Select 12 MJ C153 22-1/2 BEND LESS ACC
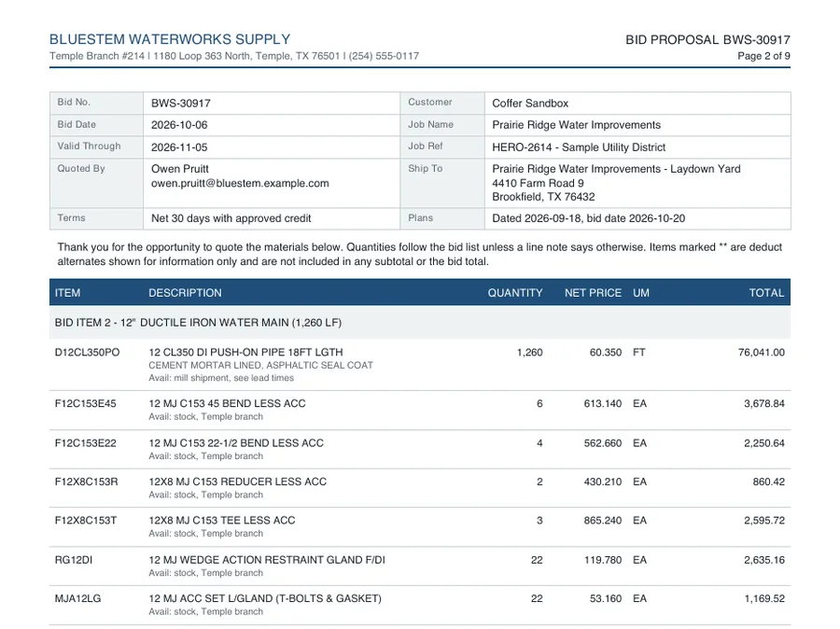This screenshot has height=629, width=840. point(236,443)
